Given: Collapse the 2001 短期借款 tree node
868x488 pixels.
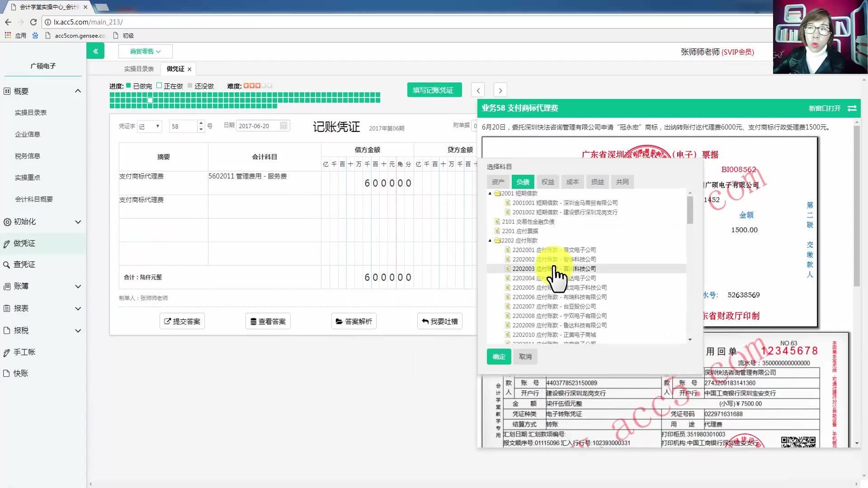Looking at the screenshot, I should click(x=490, y=193).
